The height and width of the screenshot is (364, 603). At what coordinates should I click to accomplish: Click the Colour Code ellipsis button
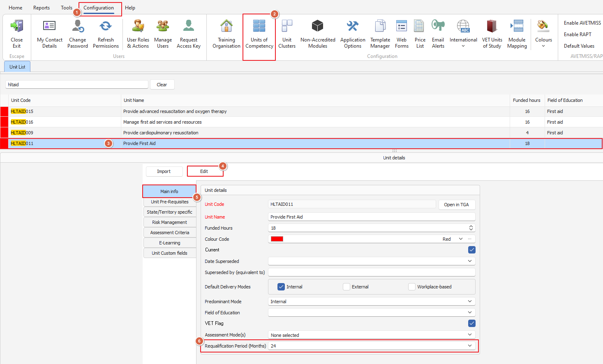click(x=470, y=239)
